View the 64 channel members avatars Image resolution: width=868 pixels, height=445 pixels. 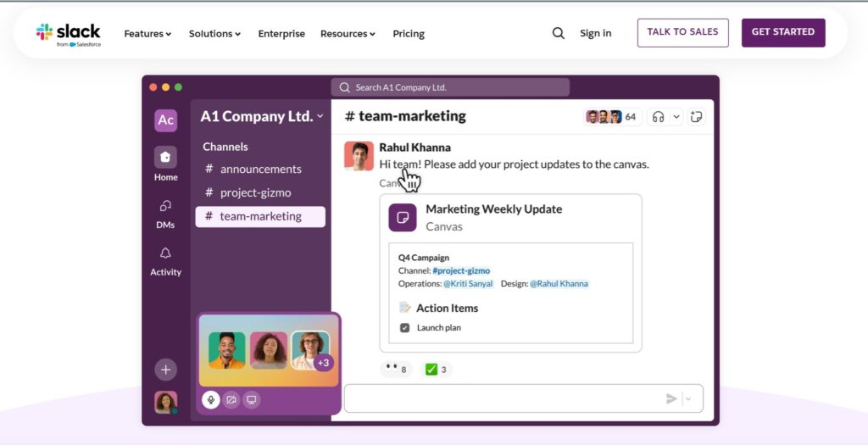point(612,117)
